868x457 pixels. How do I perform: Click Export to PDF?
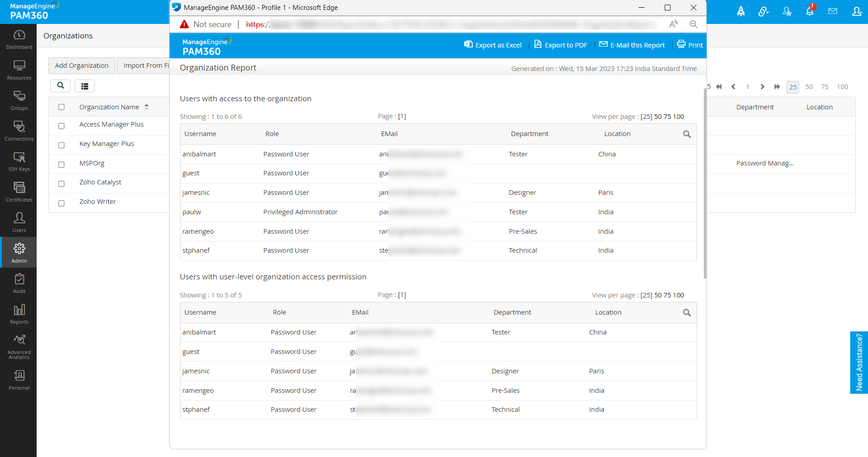[x=561, y=45]
